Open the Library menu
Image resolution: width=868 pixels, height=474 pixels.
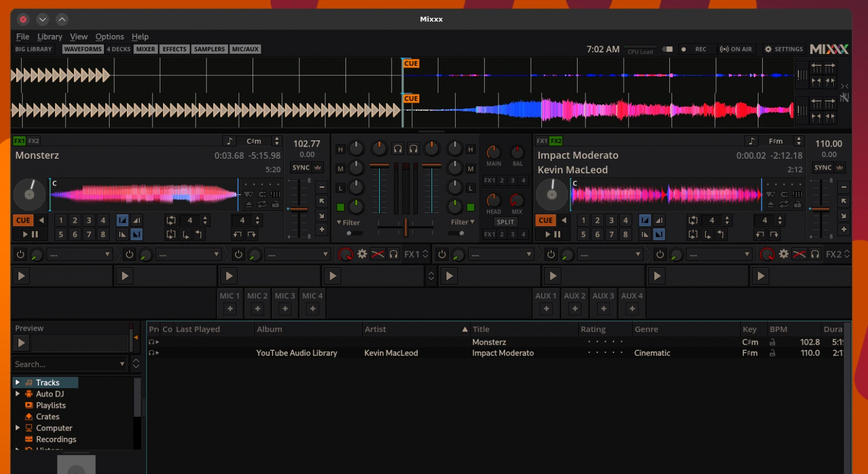coord(50,37)
